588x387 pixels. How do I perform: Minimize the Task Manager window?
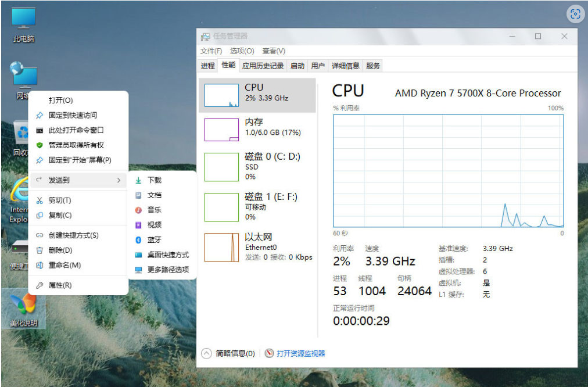point(512,37)
